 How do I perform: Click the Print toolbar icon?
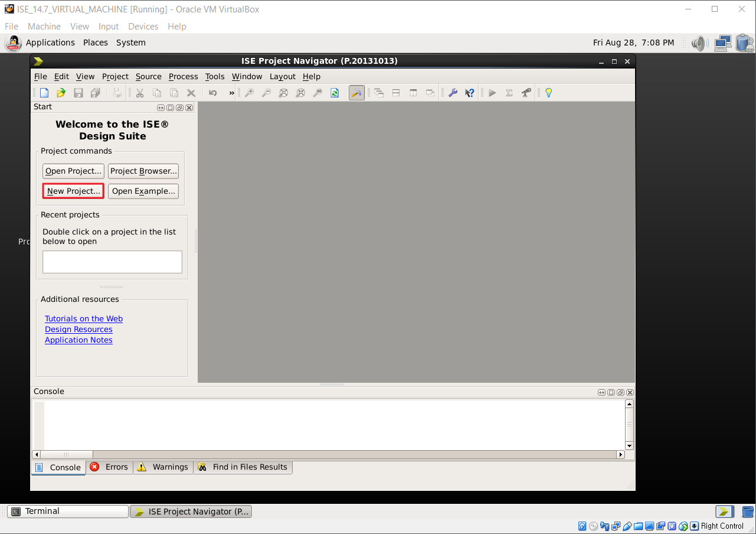click(117, 93)
